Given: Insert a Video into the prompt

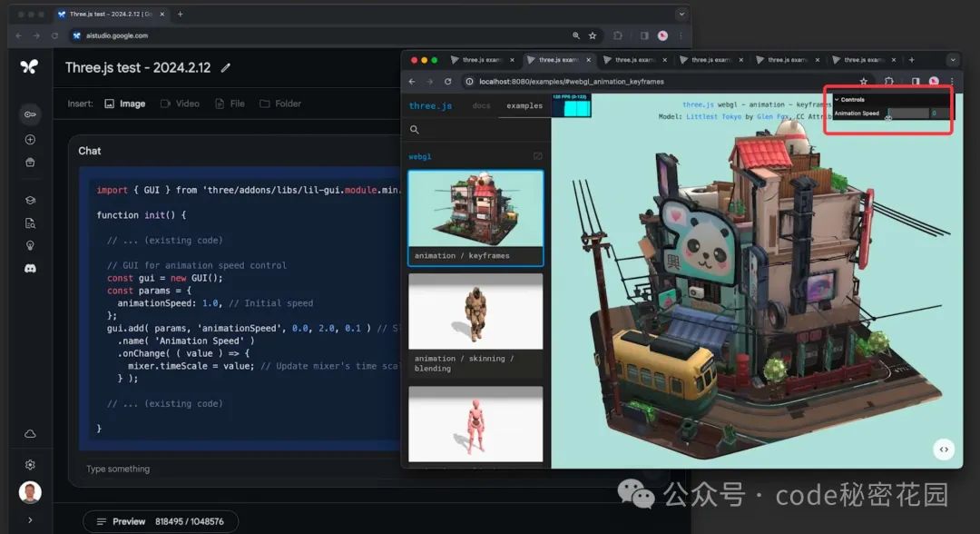Looking at the screenshot, I should point(180,104).
